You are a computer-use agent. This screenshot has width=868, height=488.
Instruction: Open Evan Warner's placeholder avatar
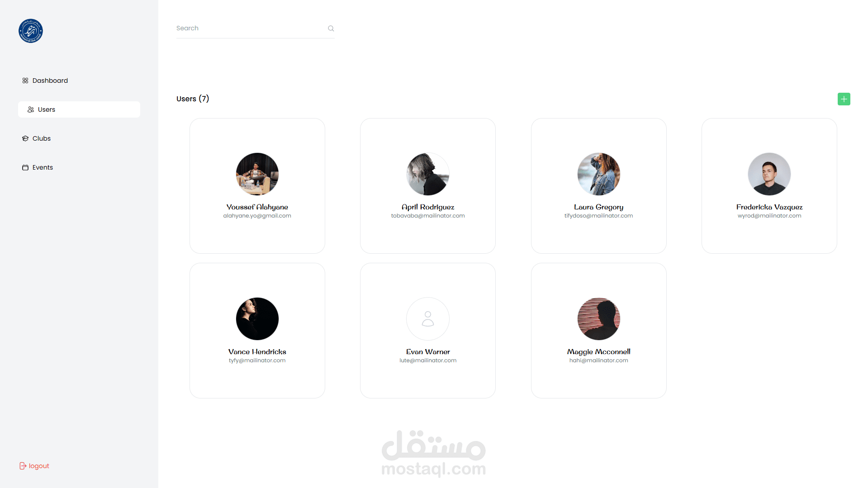[x=428, y=319]
